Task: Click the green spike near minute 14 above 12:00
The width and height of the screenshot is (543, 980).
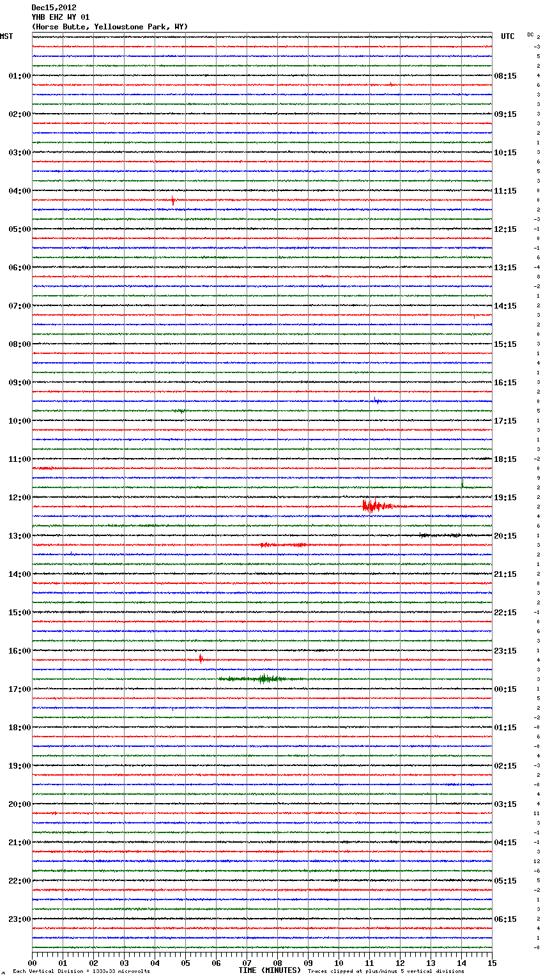Action: coord(463,482)
